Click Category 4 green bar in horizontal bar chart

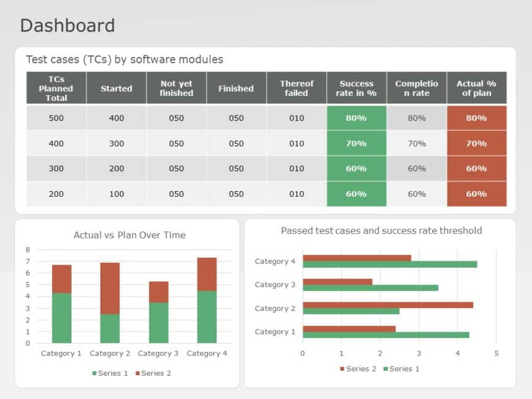pos(390,265)
